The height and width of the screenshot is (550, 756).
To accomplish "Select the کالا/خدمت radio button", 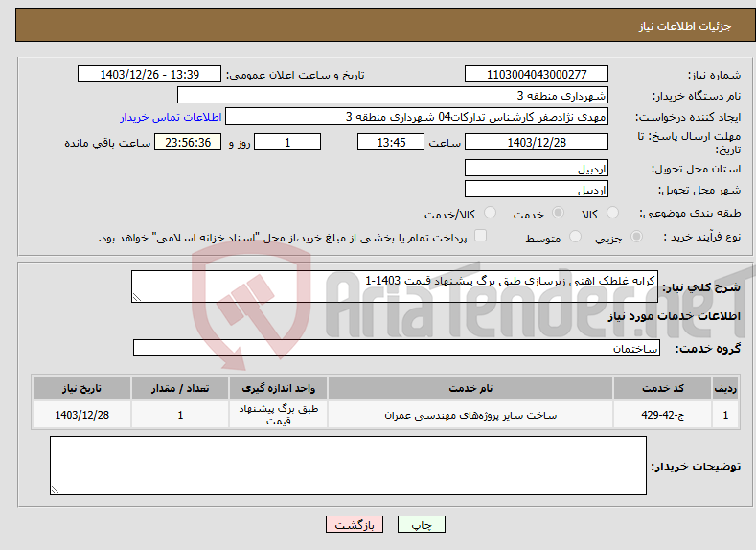I will pos(490,213).
